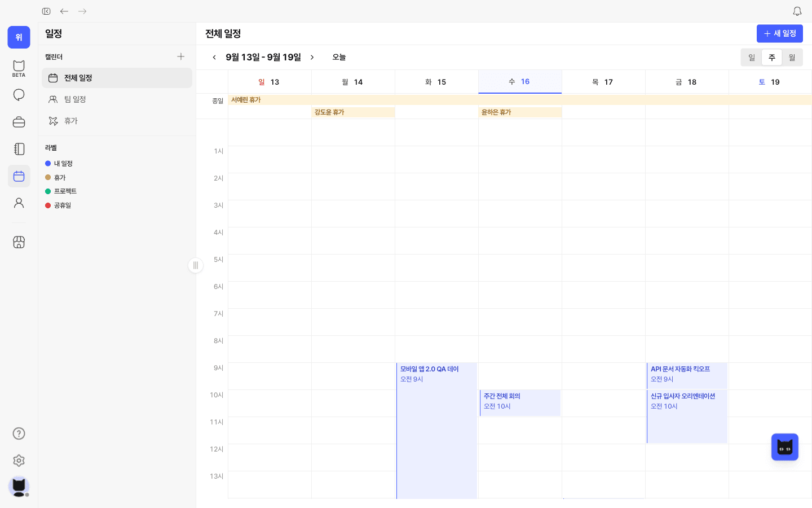Toggle the 내 일정 label filter
This screenshot has width=812, height=508.
point(59,164)
